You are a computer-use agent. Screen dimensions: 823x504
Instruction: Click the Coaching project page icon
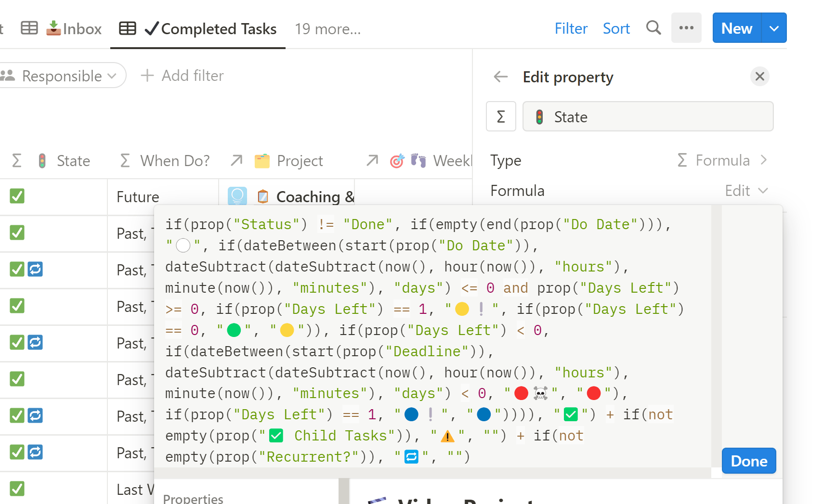263,196
